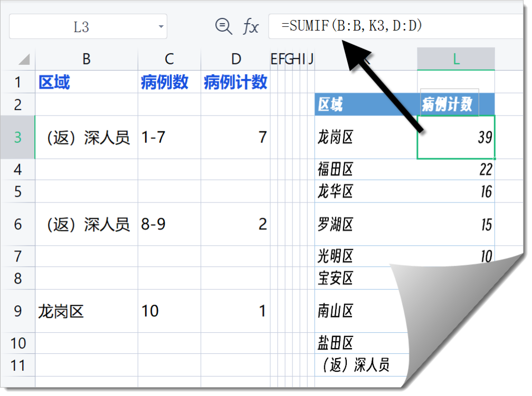Click the Select All corner triangle
This screenshot has height=396, width=532.
[24, 60]
